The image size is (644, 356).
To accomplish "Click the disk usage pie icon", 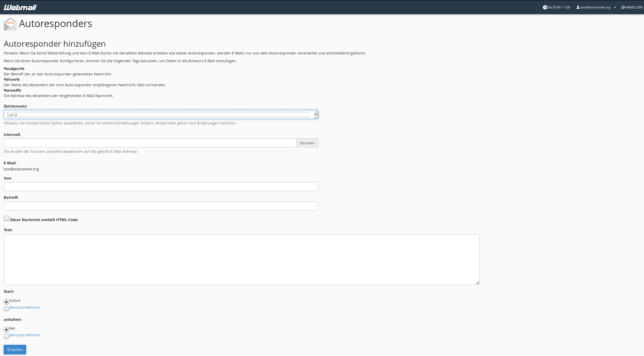I will 545,7.
